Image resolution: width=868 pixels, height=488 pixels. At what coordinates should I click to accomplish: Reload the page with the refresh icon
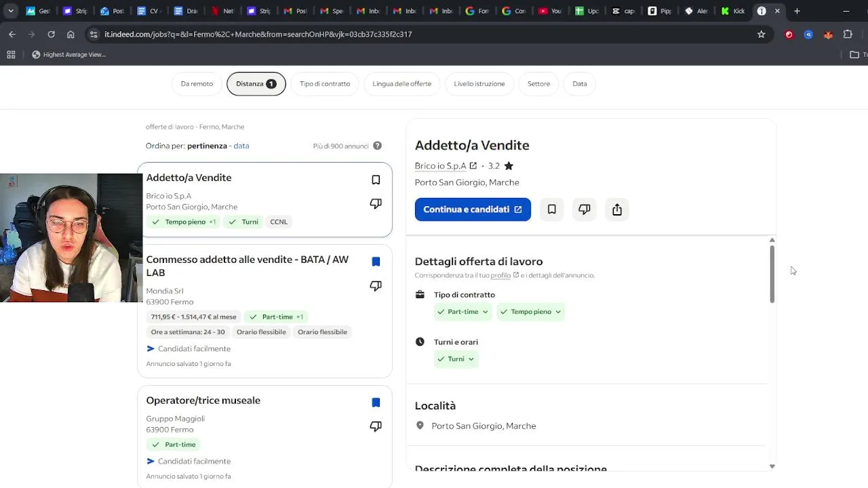(x=51, y=34)
